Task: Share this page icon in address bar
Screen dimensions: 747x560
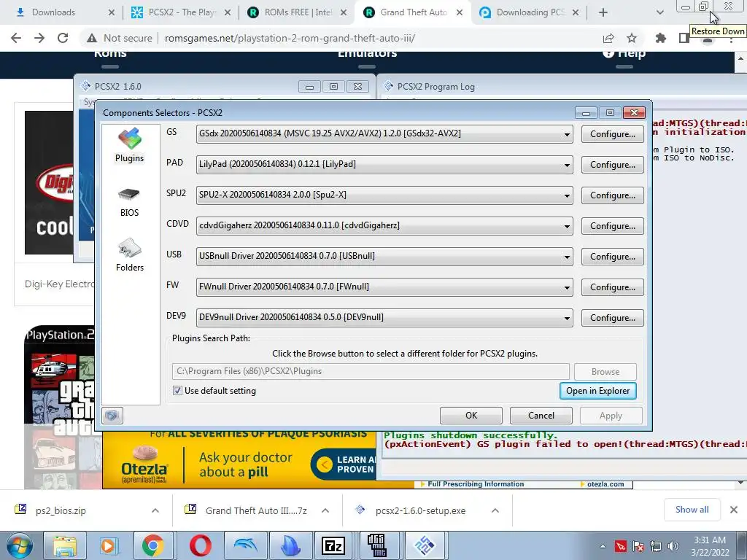Action: pos(608,38)
